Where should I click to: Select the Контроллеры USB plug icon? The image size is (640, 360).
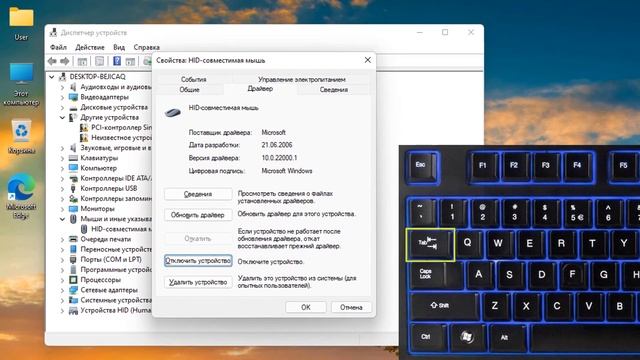[x=73, y=189]
